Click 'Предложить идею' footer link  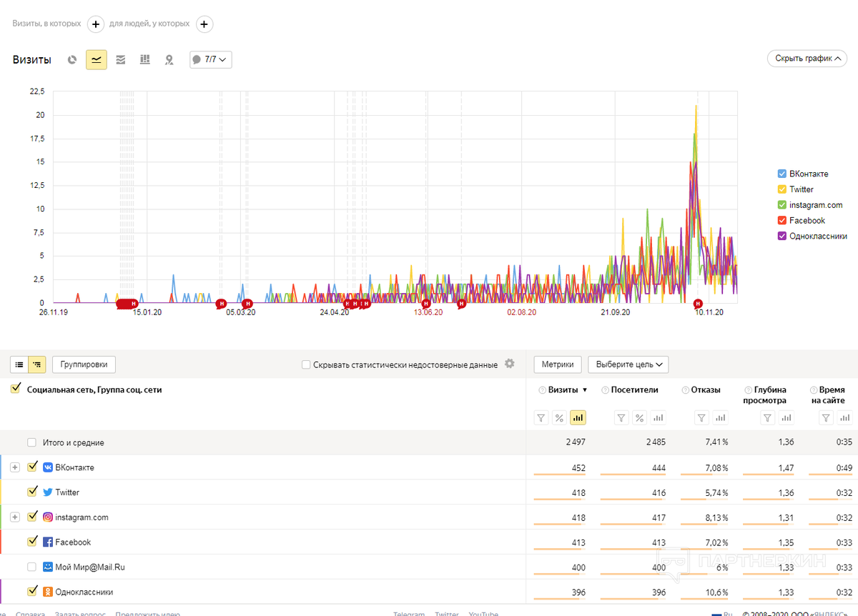click(x=147, y=613)
